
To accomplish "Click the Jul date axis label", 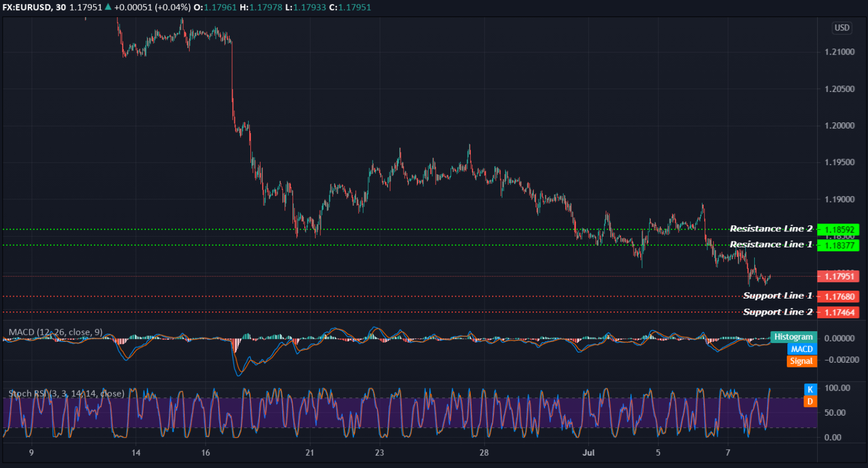I will coord(588,453).
